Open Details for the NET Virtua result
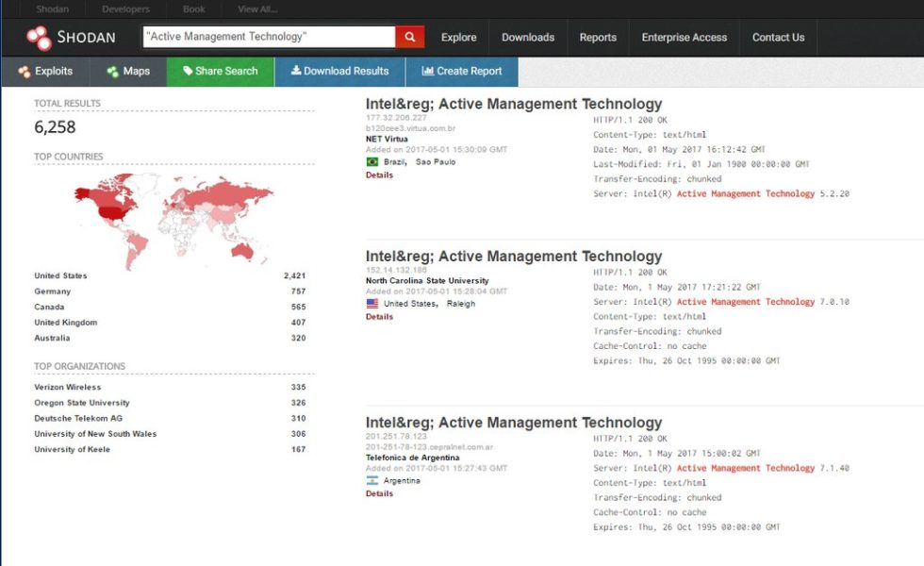Viewport: 924px width, 566px height. (x=378, y=175)
